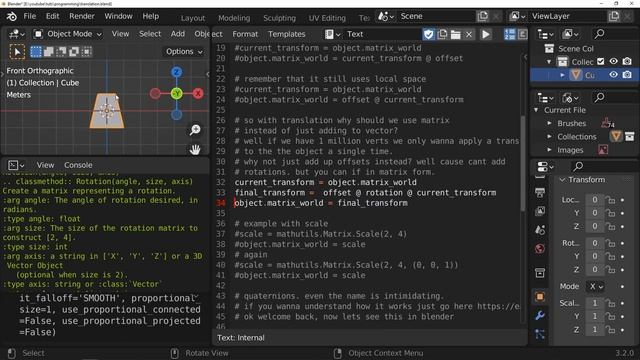Open the File menu
This screenshot has width=640, height=360.
[x=29, y=16]
